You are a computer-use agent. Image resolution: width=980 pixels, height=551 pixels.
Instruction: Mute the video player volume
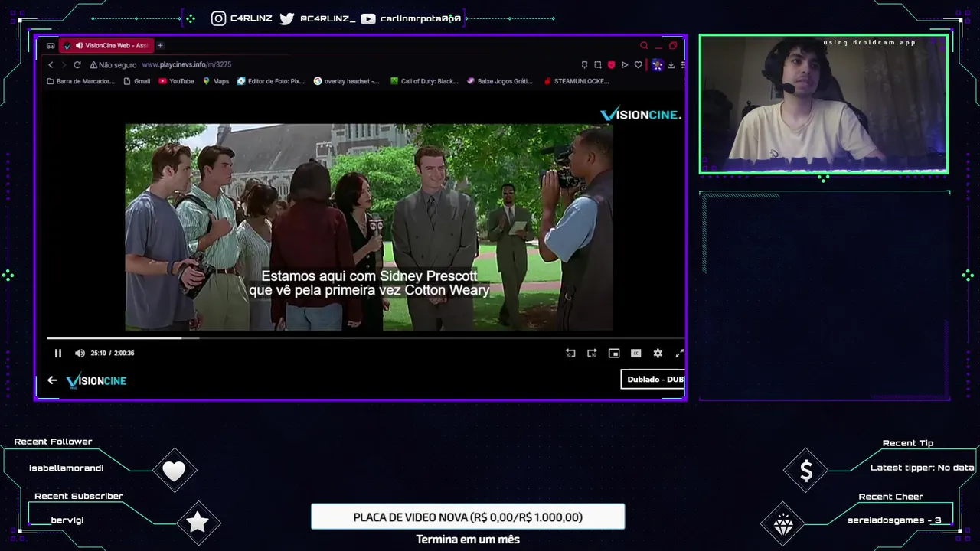(x=80, y=353)
